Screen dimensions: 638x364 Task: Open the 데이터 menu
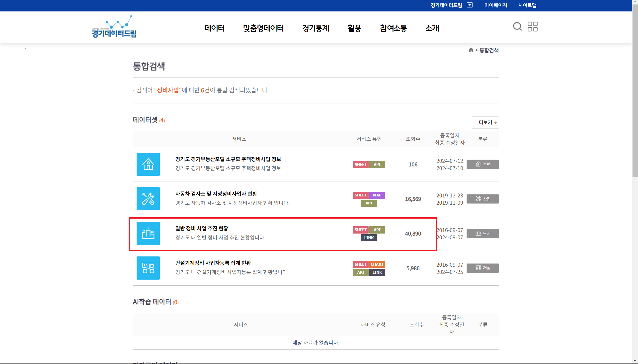coord(214,28)
